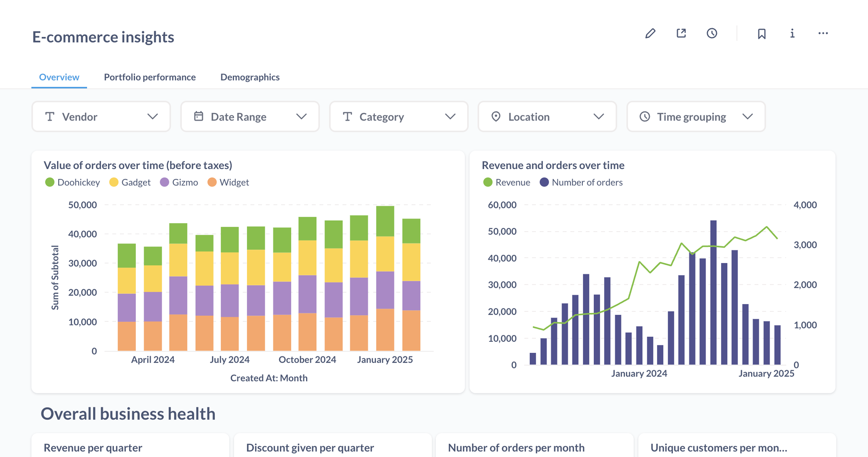Click 'January 2024' label on revenue chart

(x=639, y=373)
